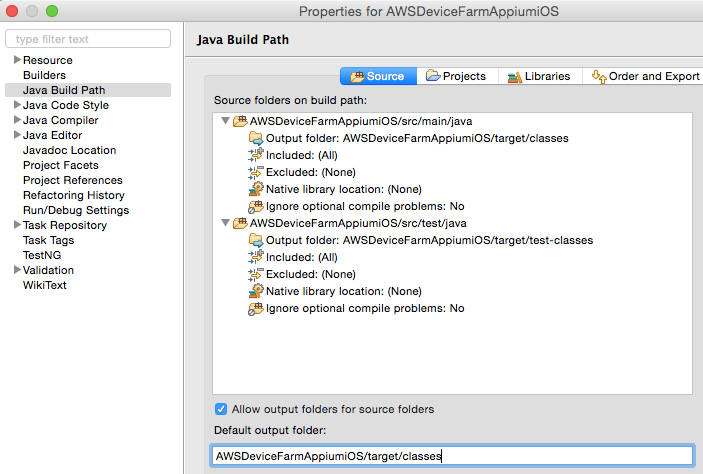Open the Builders properties page

[44, 75]
